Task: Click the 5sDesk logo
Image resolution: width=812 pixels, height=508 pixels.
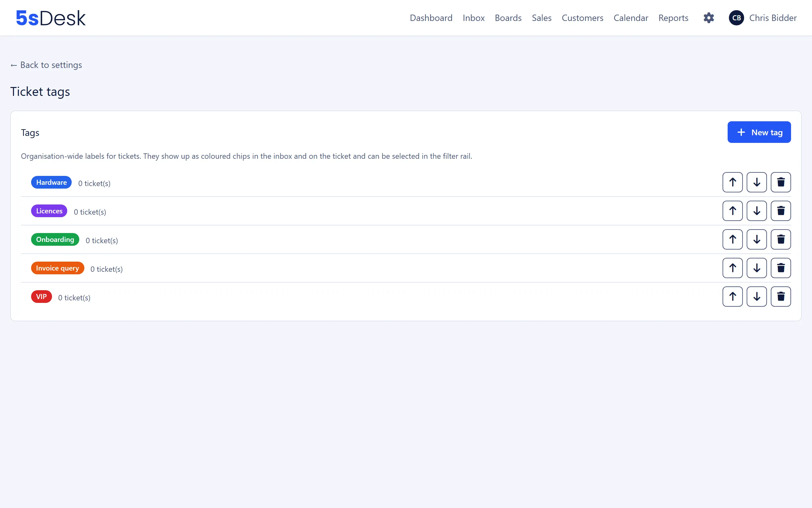Action: [x=51, y=18]
